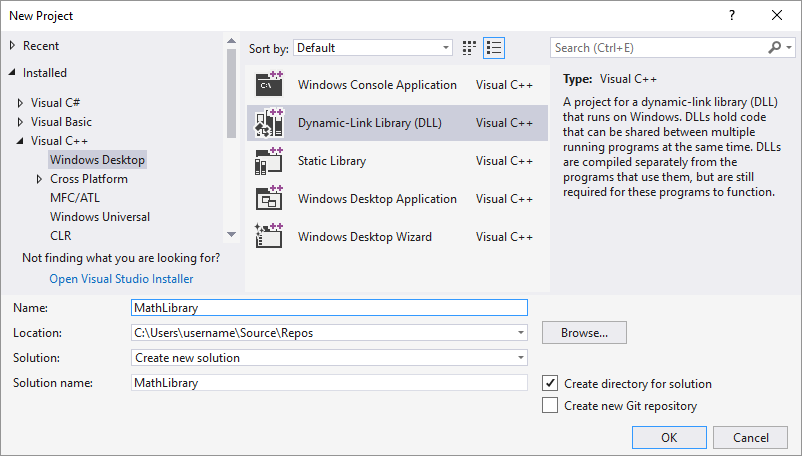Open Visual Studio Installer link

tap(121, 279)
